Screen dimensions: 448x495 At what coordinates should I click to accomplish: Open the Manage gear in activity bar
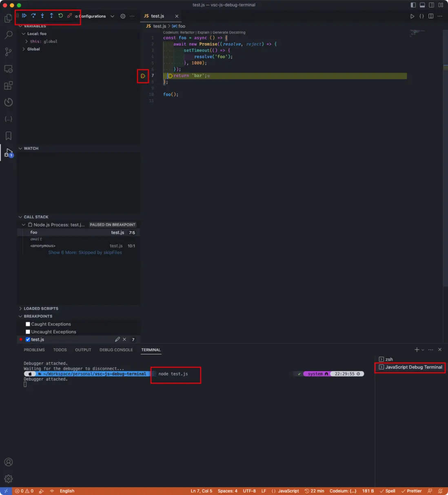click(8, 479)
